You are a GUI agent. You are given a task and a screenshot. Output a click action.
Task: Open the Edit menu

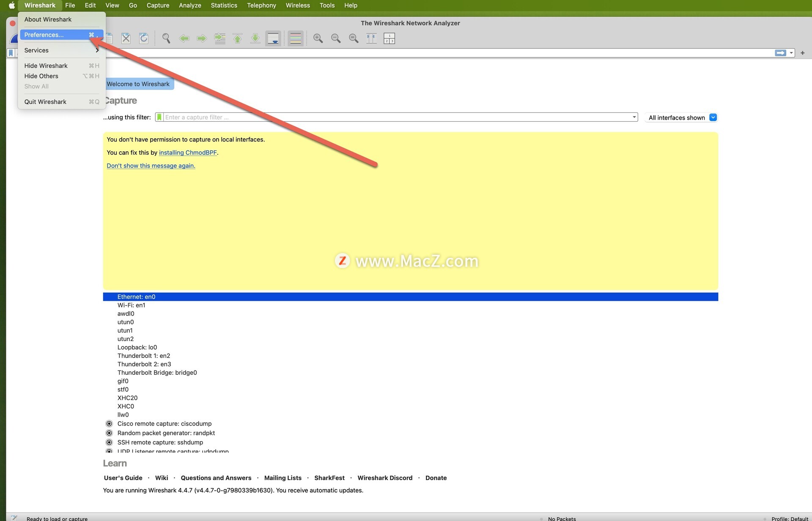click(90, 5)
